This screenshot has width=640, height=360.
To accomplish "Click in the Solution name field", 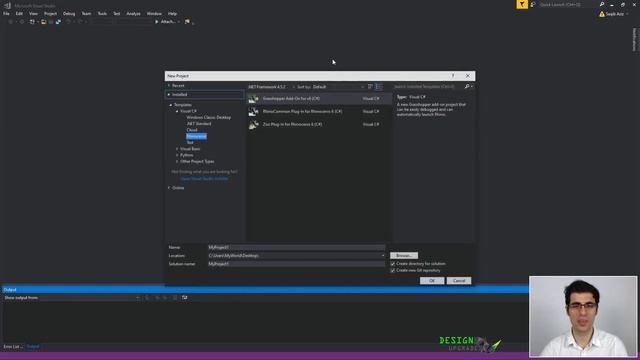I will 296,264.
